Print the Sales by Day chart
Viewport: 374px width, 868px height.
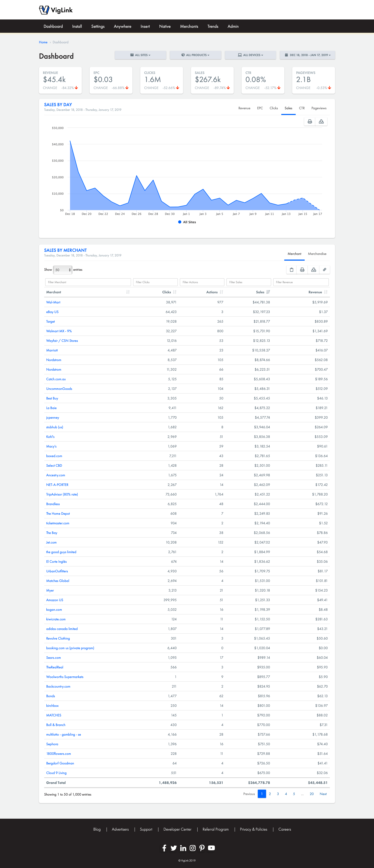pos(310,122)
